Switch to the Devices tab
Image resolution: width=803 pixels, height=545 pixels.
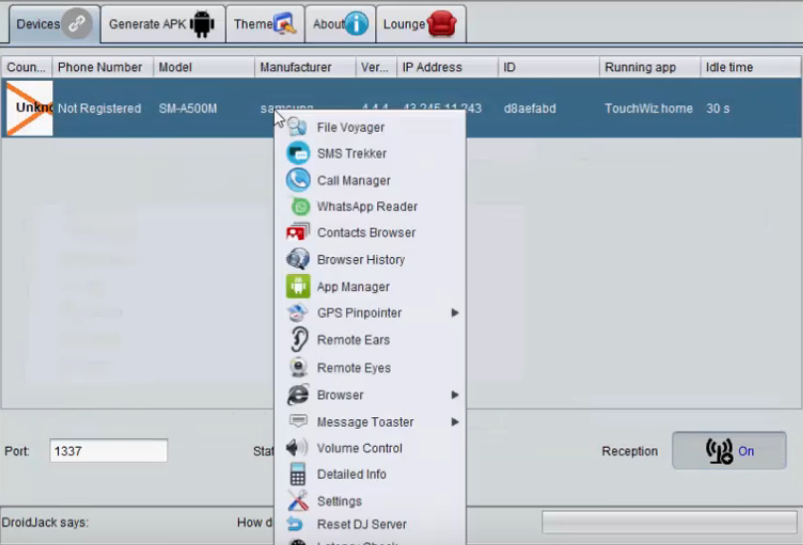[54, 24]
